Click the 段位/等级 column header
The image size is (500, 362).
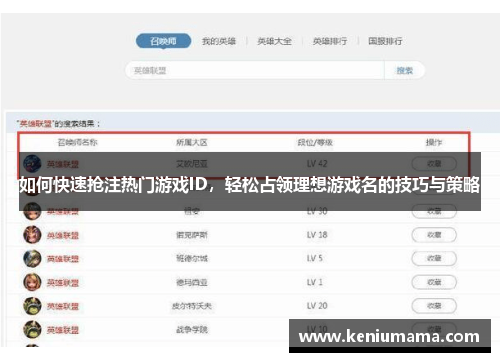315,142
